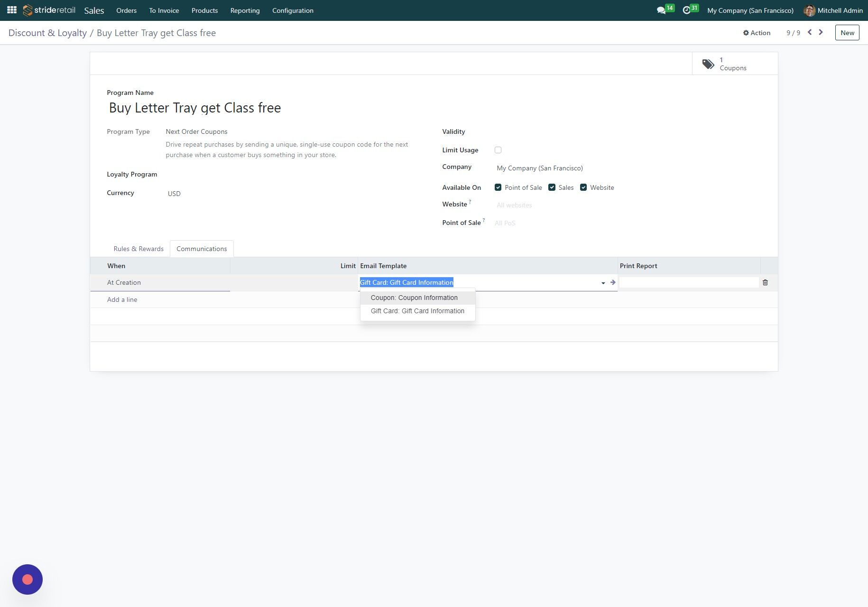Open the Products menu

point(204,10)
